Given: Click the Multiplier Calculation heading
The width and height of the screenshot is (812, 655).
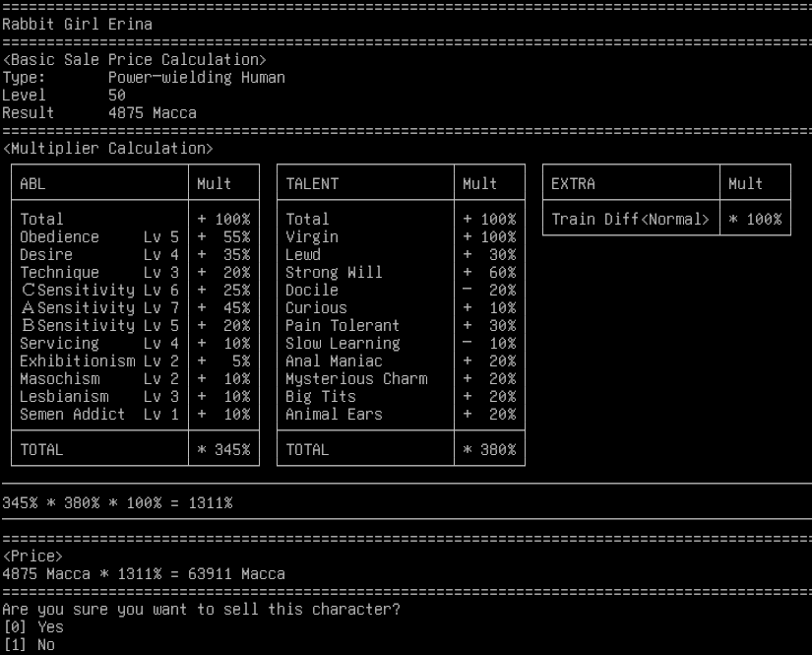Looking at the screenshot, I should coord(107,149).
